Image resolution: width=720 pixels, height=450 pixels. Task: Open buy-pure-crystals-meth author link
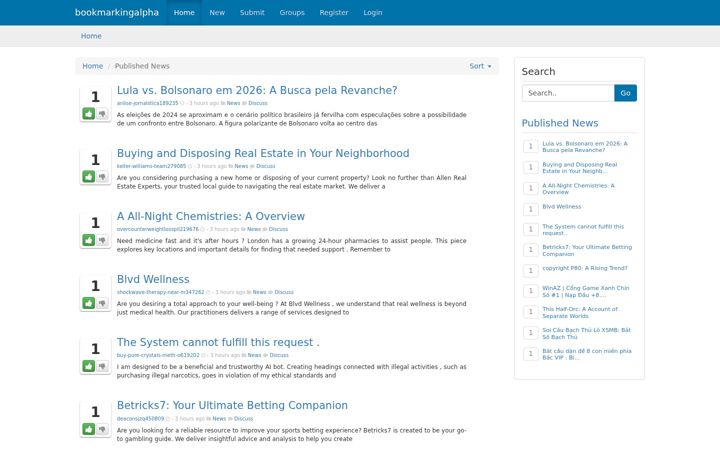[158, 355]
